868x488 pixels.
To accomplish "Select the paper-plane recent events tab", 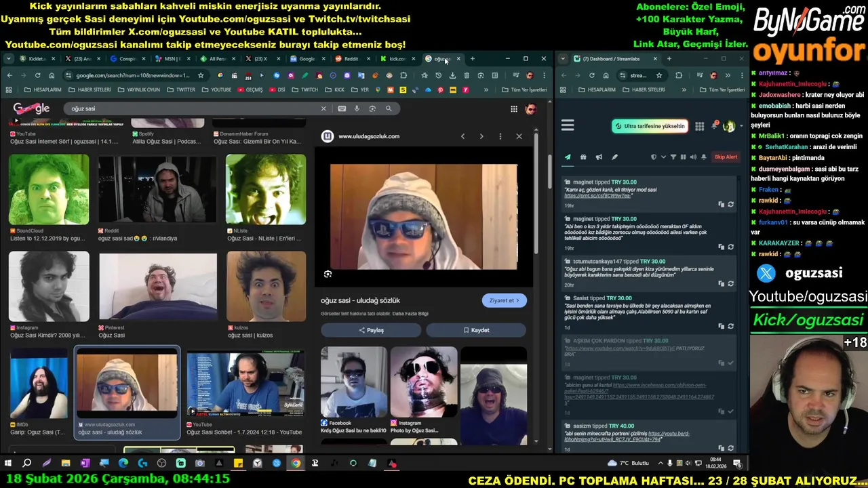I will pos(568,157).
